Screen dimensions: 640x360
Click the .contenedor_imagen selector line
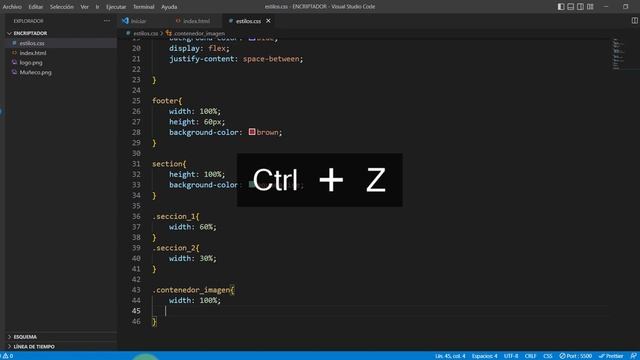(193, 290)
